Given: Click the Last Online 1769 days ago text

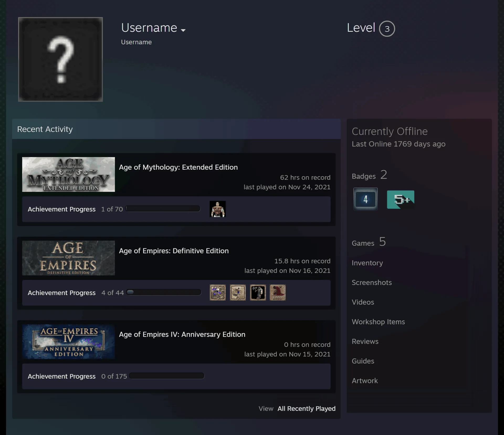Looking at the screenshot, I should (x=398, y=144).
